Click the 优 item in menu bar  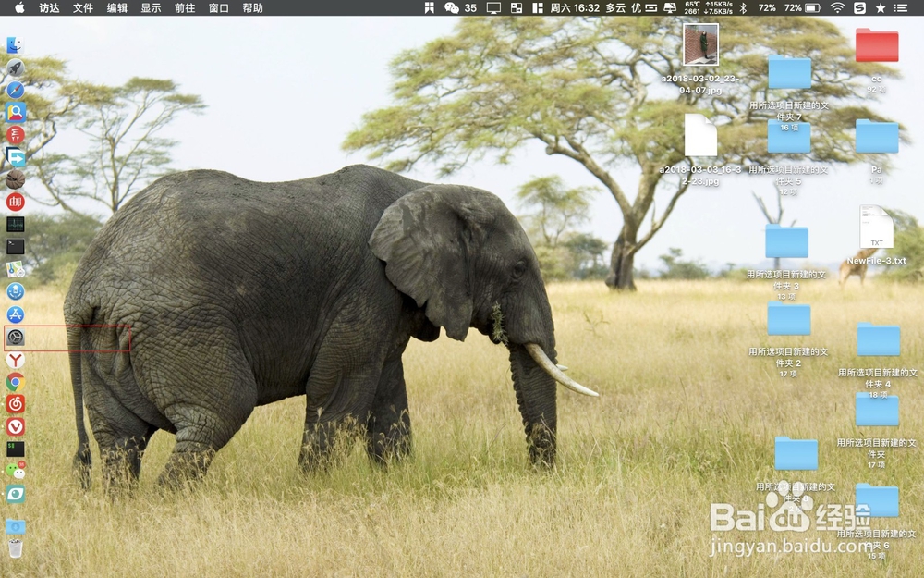point(637,7)
